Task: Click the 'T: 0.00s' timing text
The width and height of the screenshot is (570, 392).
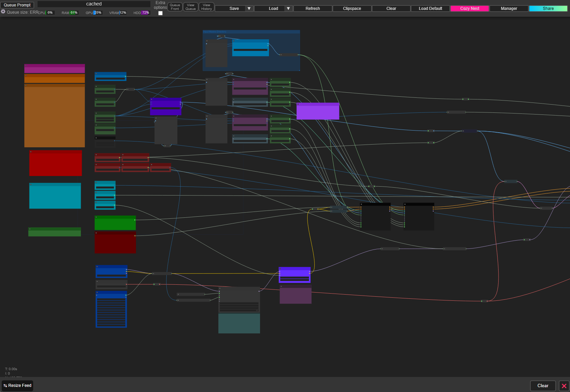Action: (x=11, y=369)
